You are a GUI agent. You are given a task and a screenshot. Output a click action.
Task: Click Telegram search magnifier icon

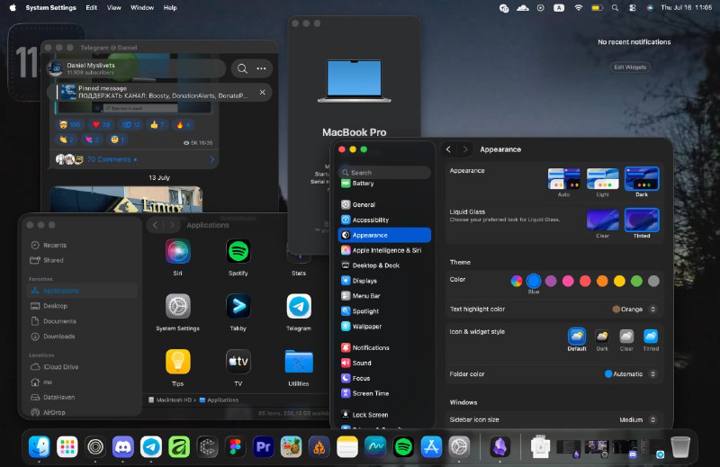(242, 69)
